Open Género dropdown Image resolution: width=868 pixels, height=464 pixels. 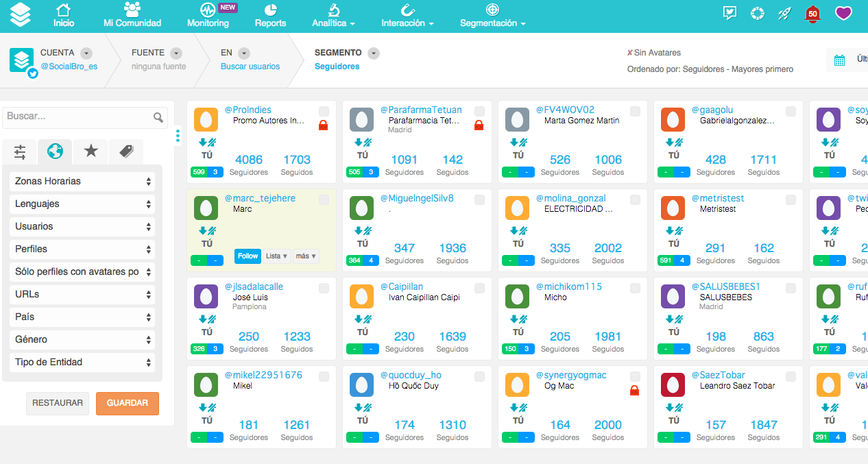click(x=82, y=340)
